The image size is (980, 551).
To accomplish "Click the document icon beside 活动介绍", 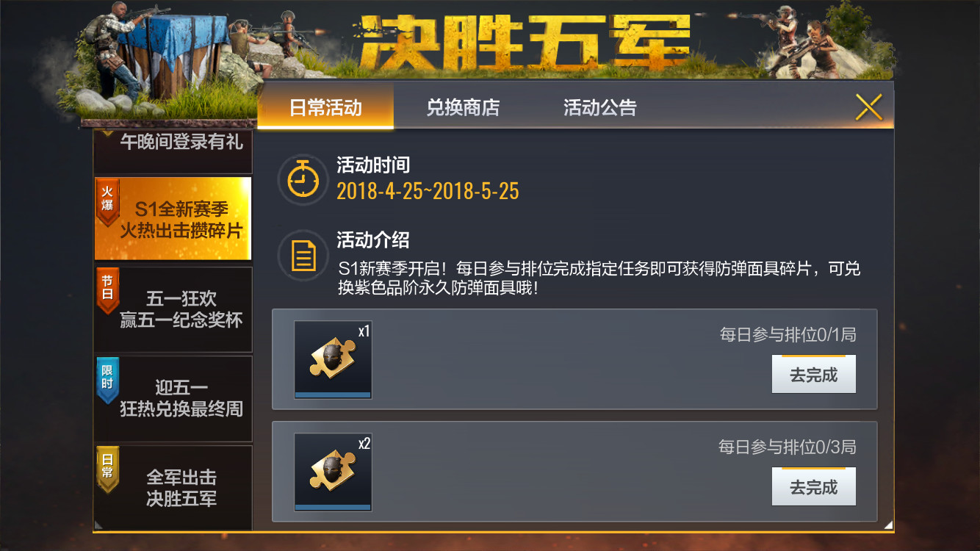I will coord(303,256).
